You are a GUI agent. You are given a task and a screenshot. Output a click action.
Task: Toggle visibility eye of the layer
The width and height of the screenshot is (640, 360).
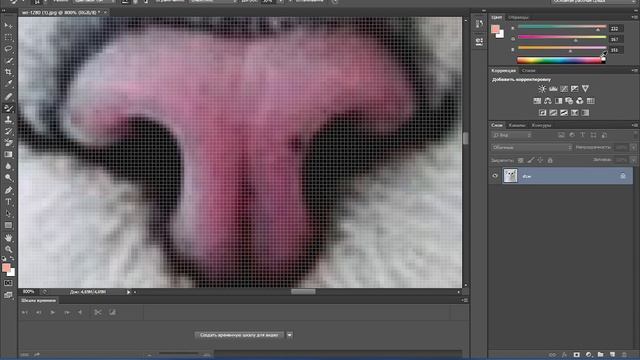click(x=495, y=176)
